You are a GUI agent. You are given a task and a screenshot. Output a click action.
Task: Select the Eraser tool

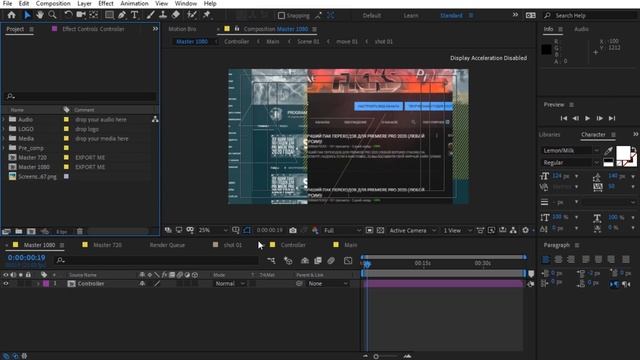[x=176, y=15]
